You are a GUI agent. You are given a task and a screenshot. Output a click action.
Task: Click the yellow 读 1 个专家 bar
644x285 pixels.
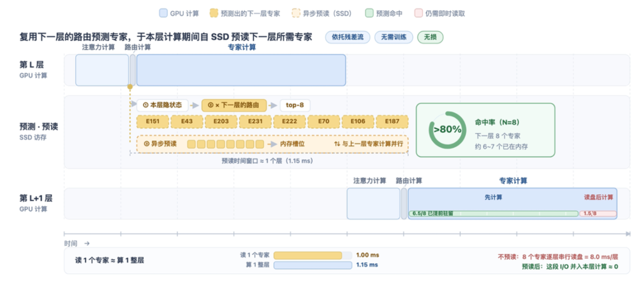pos(308,255)
